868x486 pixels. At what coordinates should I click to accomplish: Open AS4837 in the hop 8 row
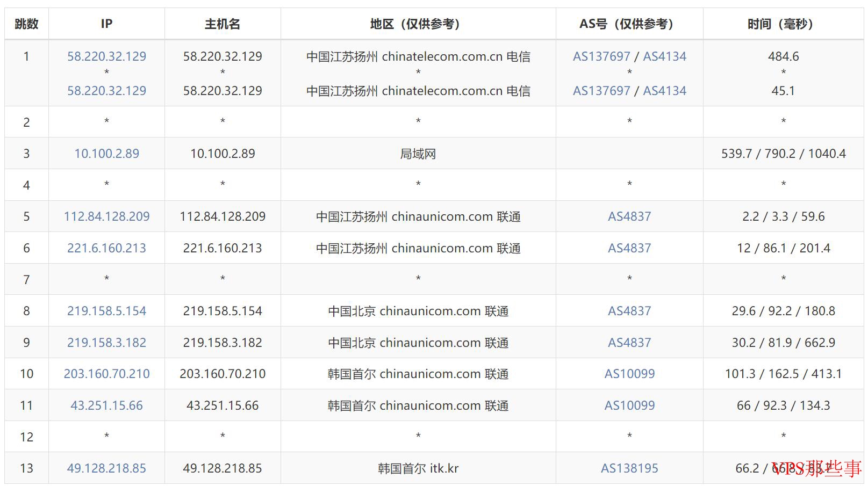[x=629, y=311]
